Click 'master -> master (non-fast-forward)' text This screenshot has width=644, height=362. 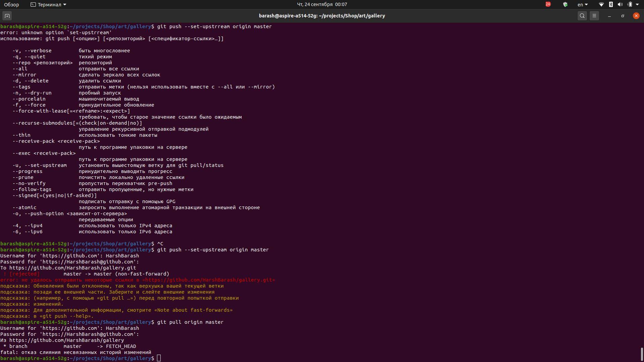(x=116, y=274)
